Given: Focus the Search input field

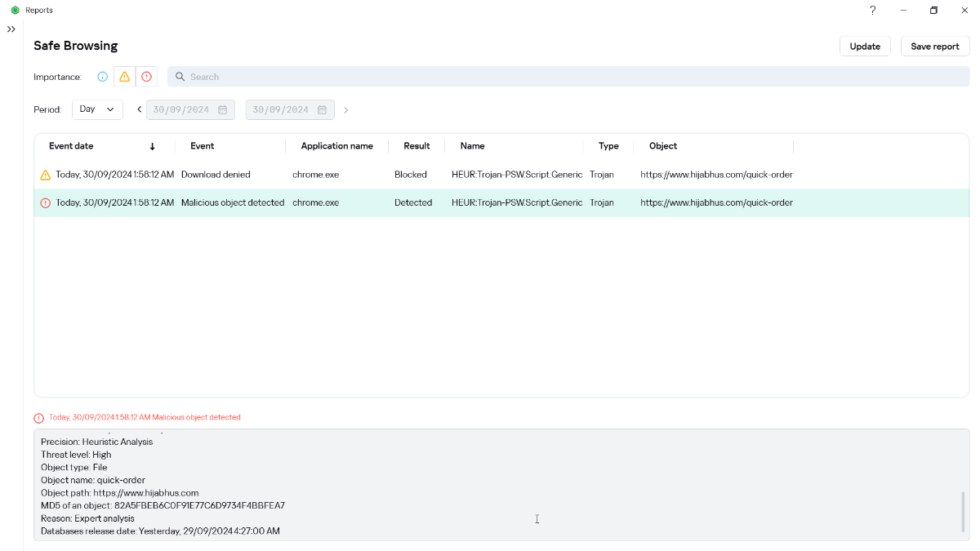Looking at the screenshot, I should pyautogui.click(x=572, y=77).
